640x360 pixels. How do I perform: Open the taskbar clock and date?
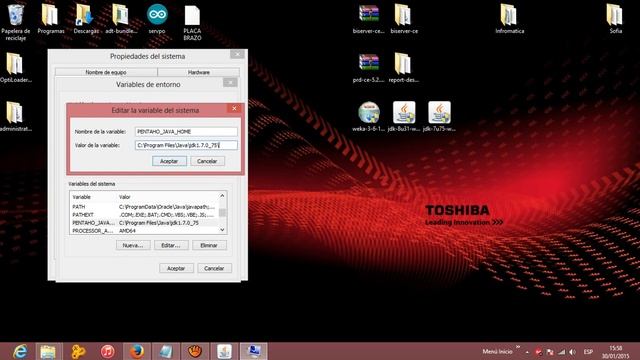[616, 352]
